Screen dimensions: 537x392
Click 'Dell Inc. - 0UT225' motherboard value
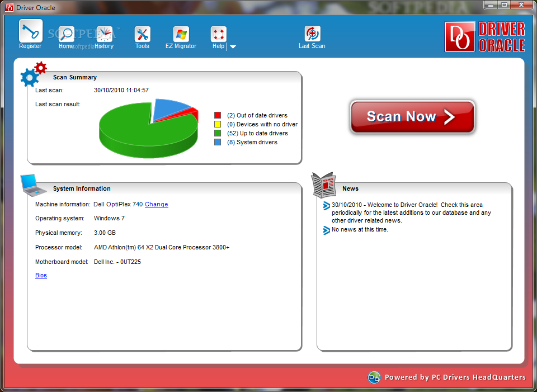click(117, 262)
